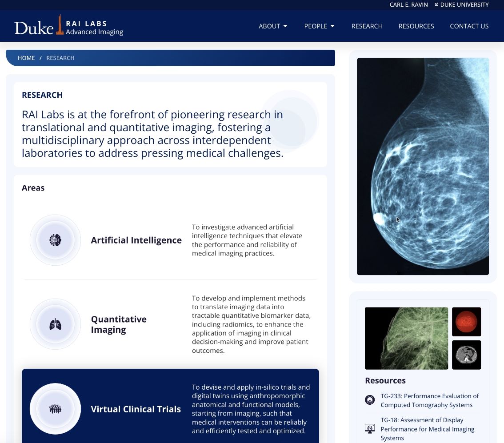
Task: Select the Artificial Intelligence brain icon
Action: (x=55, y=240)
